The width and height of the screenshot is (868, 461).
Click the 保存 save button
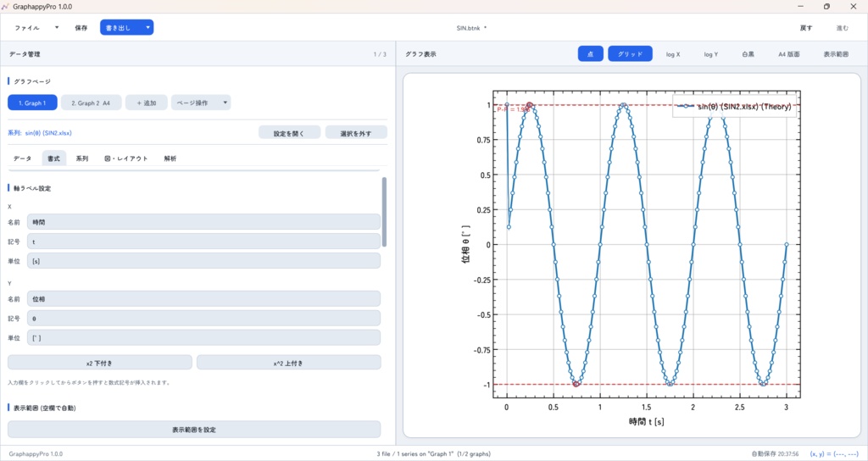(x=81, y=28)
